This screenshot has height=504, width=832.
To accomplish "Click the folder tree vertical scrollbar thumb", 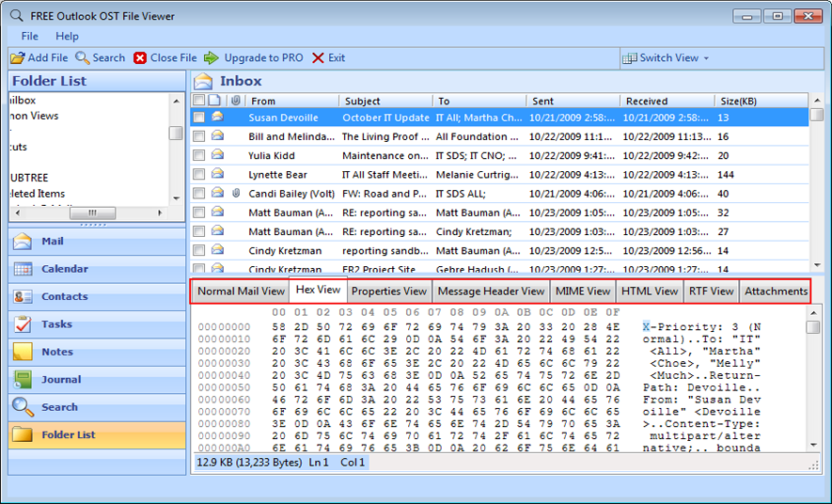I will 176,133.
